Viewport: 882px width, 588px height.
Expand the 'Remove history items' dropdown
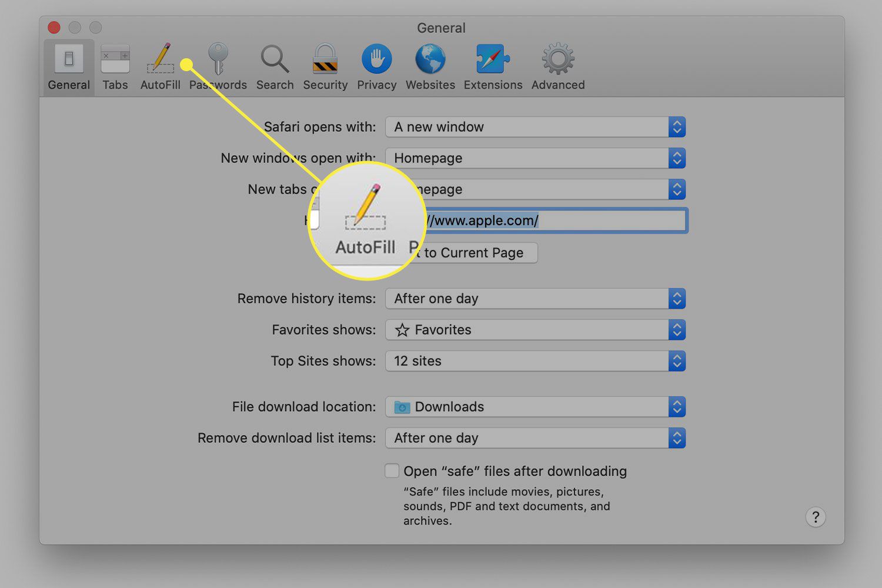point(535,299)
